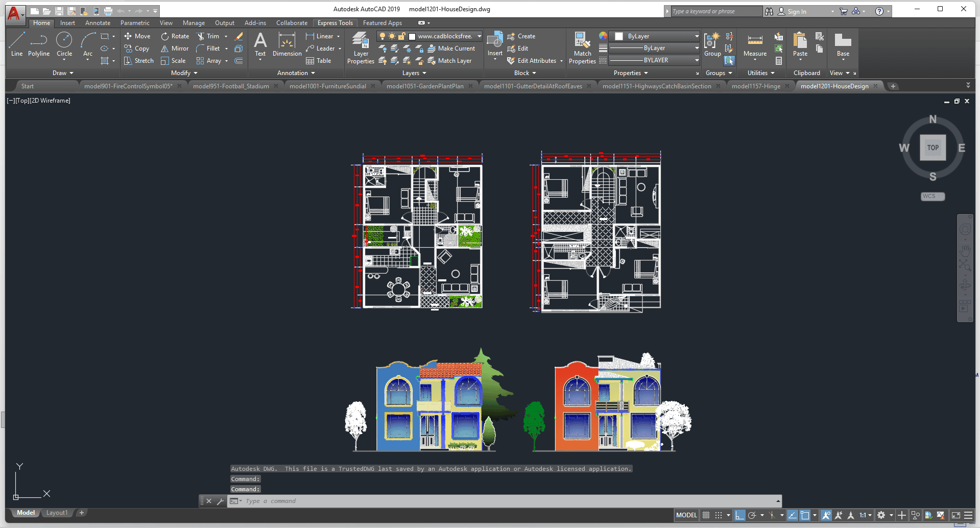Toggle snap mode in status bar
980x528 pixels.
[719, 515]
